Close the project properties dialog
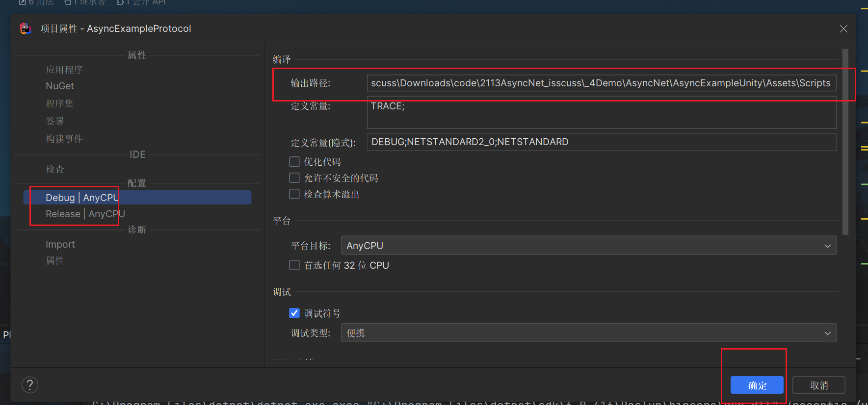The width and height of the screenshot is (868, 405). 843,29
